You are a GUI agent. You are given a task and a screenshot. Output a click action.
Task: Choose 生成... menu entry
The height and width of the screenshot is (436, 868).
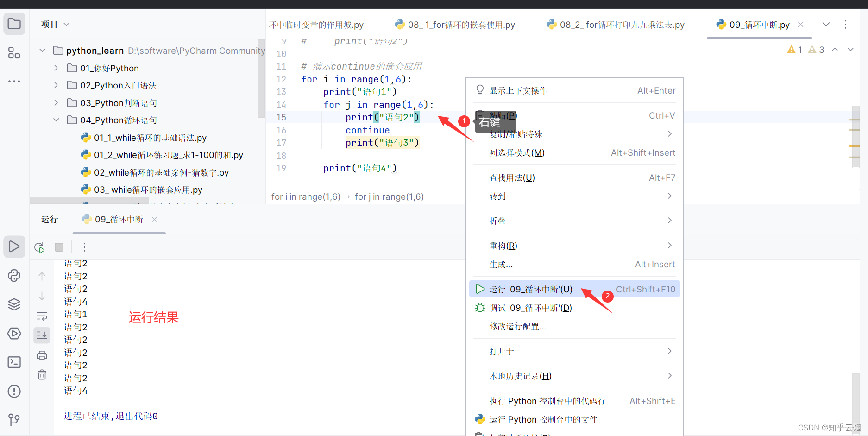574,264
